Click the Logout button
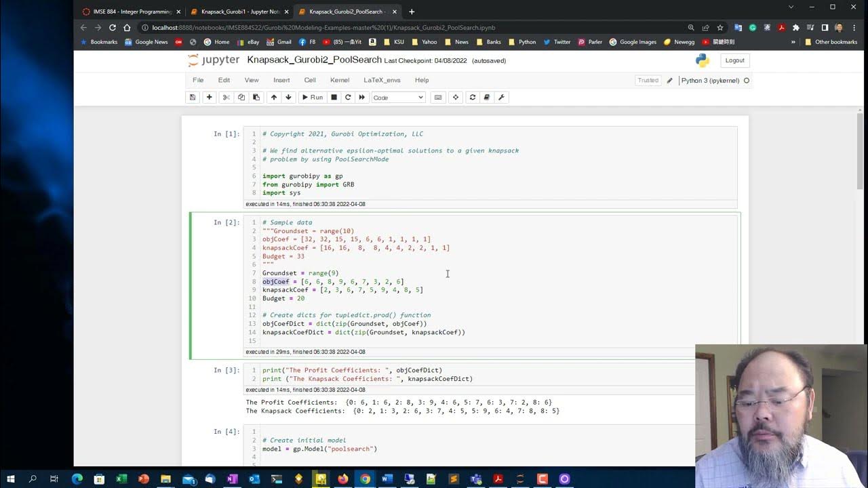 coord(734,60)
